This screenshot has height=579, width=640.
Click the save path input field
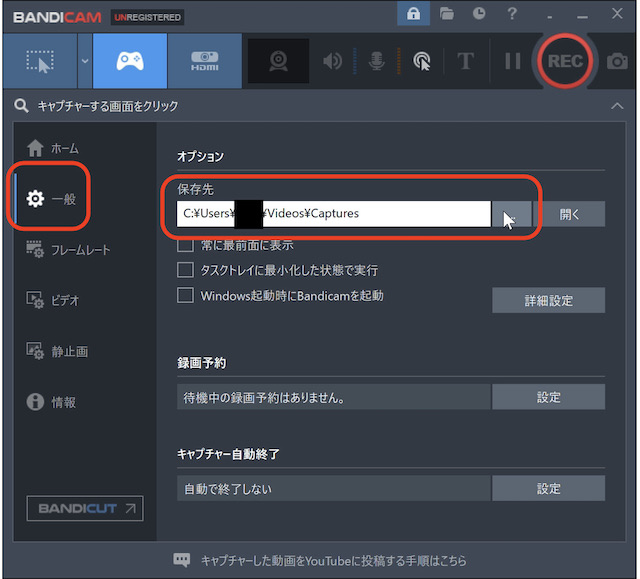pos(334,214)
